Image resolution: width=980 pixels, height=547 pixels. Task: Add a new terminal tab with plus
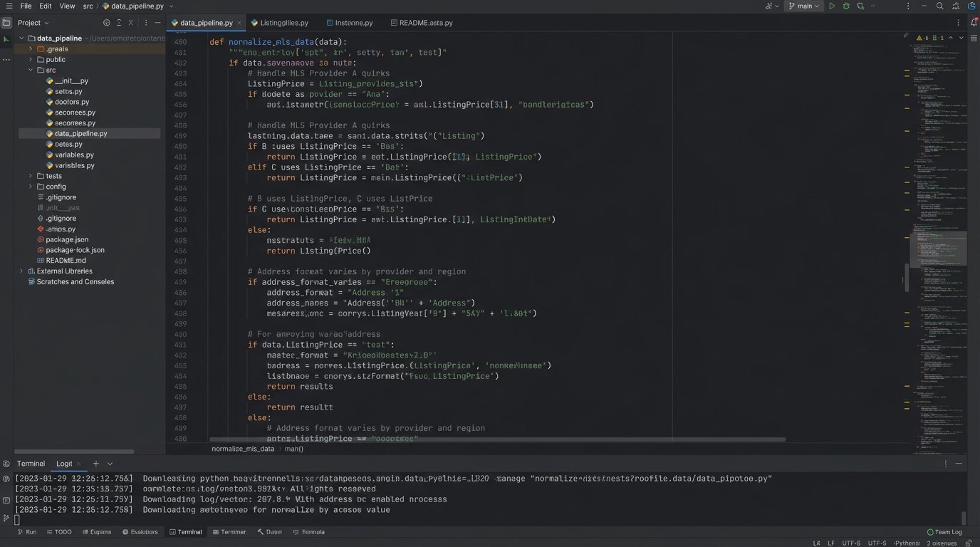96,464
